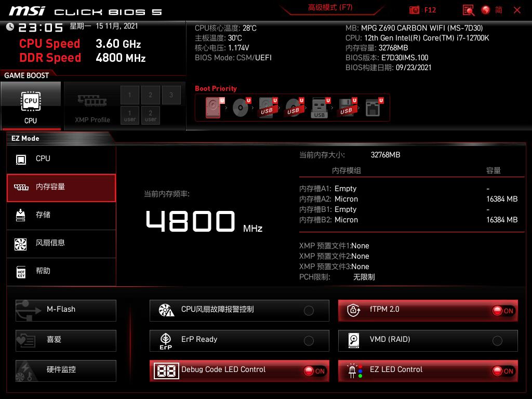Viewport: 532px width, 399px height.
Task: Select XMP Profile slot 1
Action: pyautogui.click(x=129, y=95)
